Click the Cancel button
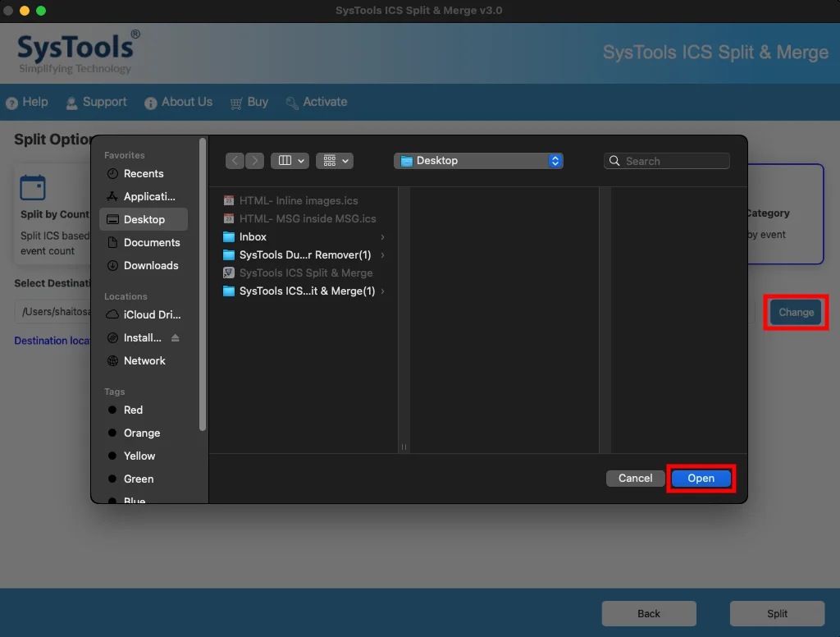Viewport: 840px width, 637px height. [x=636, y=479]
